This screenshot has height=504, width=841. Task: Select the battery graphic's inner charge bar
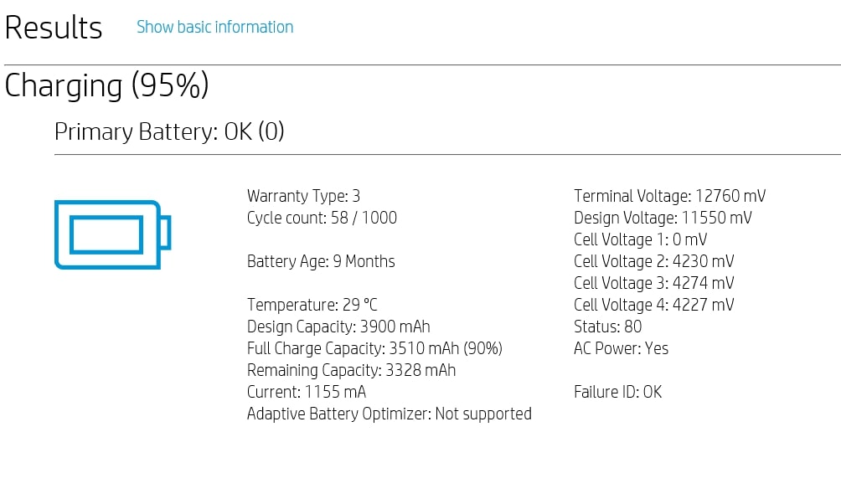[x=107, y=234]
